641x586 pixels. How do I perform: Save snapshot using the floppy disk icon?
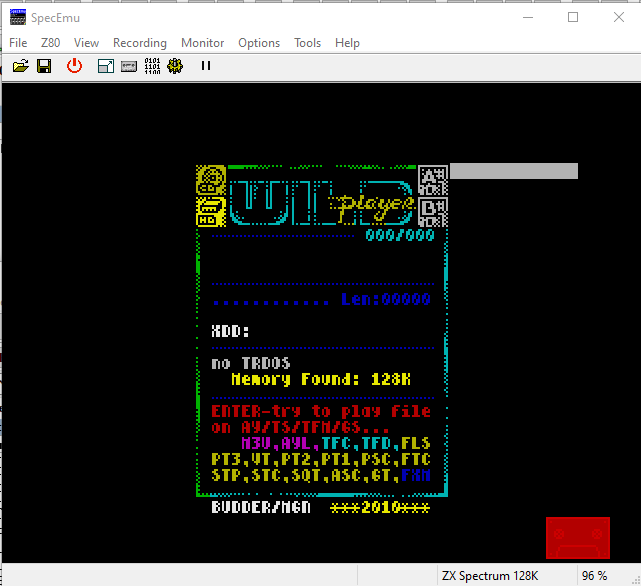click(x=44, y=66)
